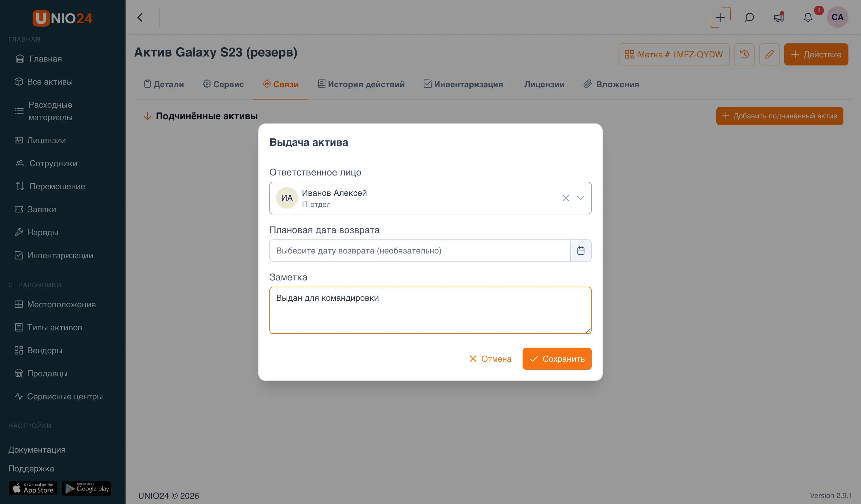This screenshot has height=504, width=861.
Task: Click the quick add plus icon in header
Action: point(720,17)
